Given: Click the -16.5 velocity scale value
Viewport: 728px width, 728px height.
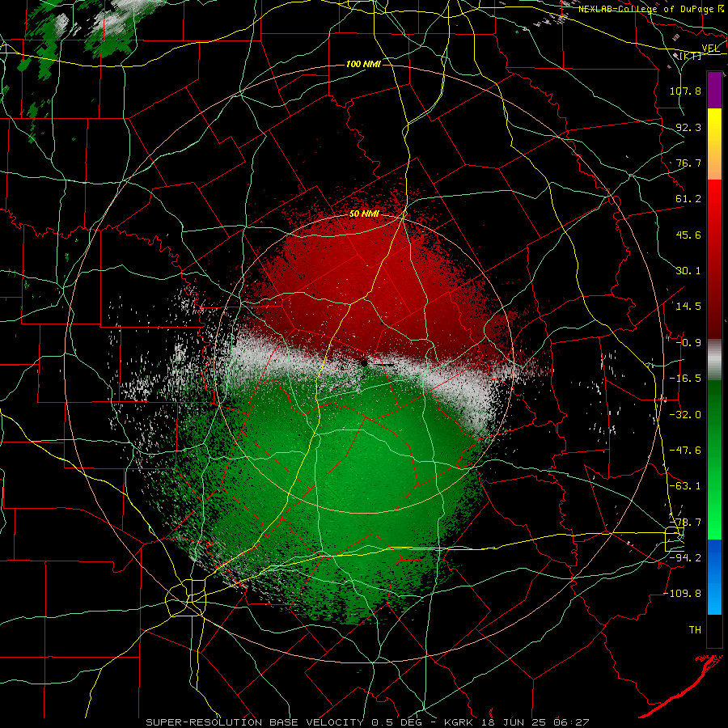Looking at the screenshot, I should [x=685, y=379].
